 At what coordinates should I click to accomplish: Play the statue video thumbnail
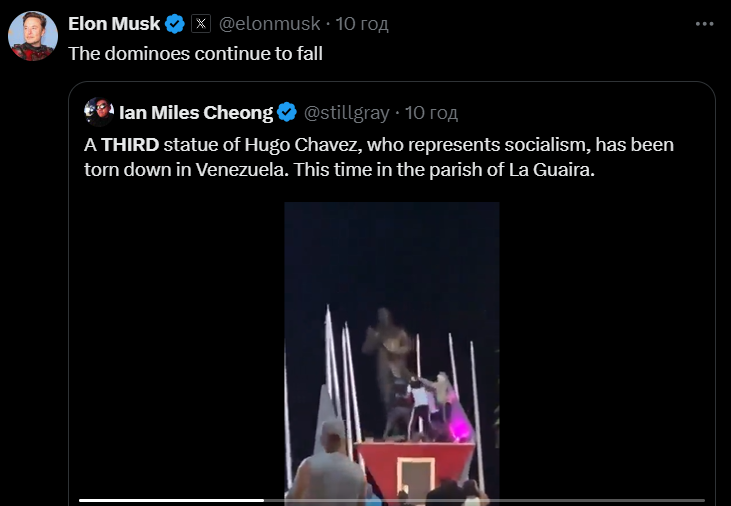coord(391,350)
